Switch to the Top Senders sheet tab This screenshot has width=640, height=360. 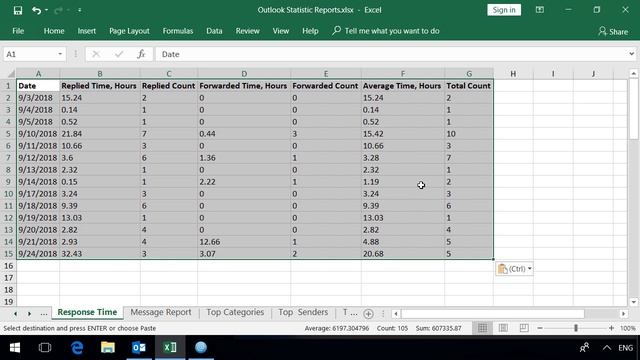(x=303, y=312)
